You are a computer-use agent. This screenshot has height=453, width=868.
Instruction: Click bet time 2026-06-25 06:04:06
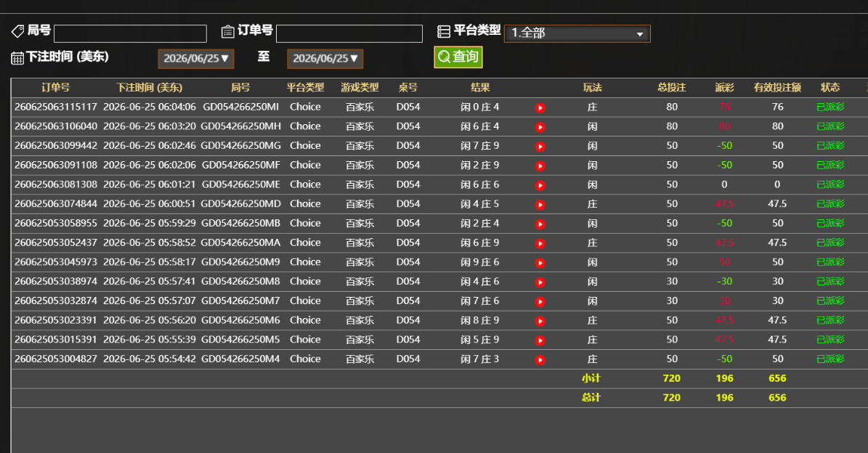[x=150, y=107]
